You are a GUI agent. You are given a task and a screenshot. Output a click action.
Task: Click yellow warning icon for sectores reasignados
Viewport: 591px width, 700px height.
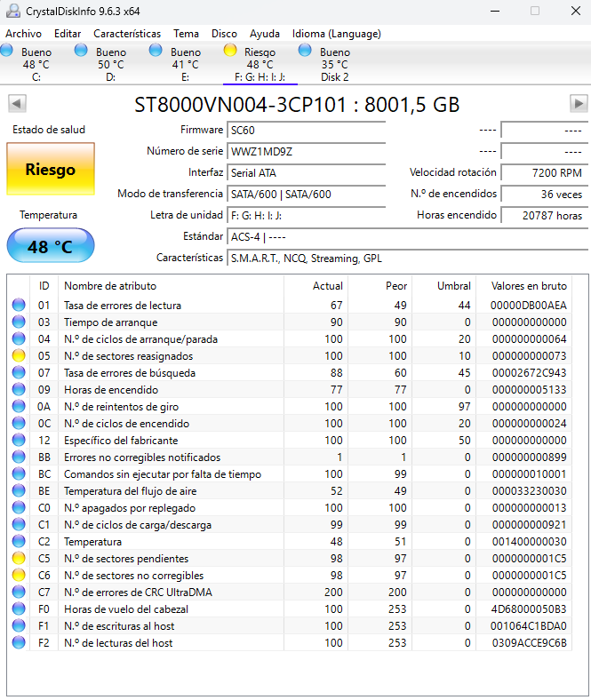19,356
